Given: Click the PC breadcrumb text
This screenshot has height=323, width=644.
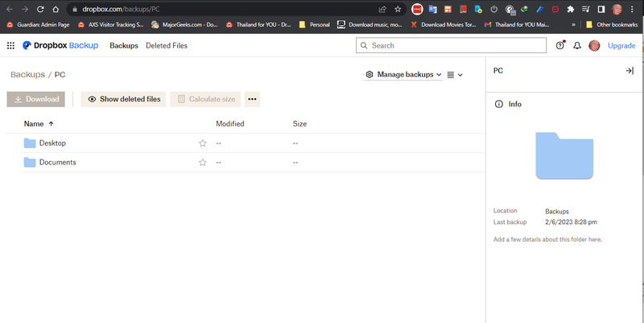Looking at the screenshot, I should click(60, 74).
